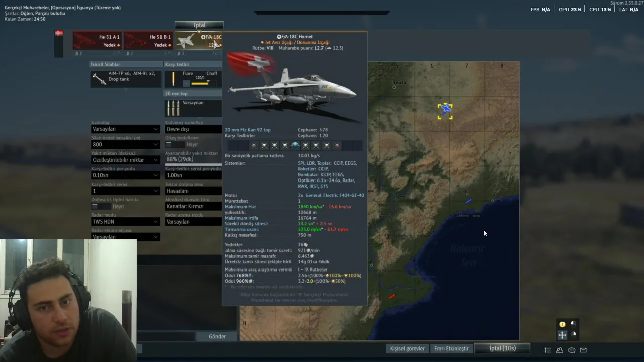Open Tekrar doğma üssü Havaalanı dropdown
This screenshot has height=362, width=644.
pyautogui.click(x=193, y=191)
